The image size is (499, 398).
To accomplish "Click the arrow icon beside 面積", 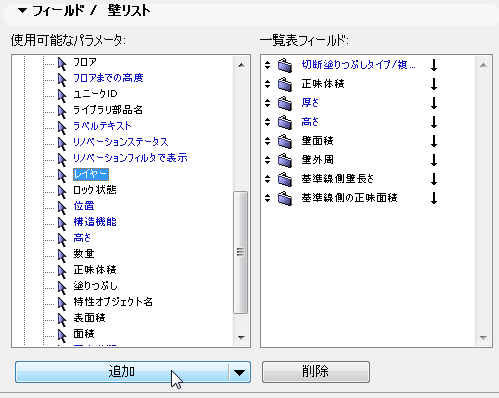I will (x=62, y=335).
